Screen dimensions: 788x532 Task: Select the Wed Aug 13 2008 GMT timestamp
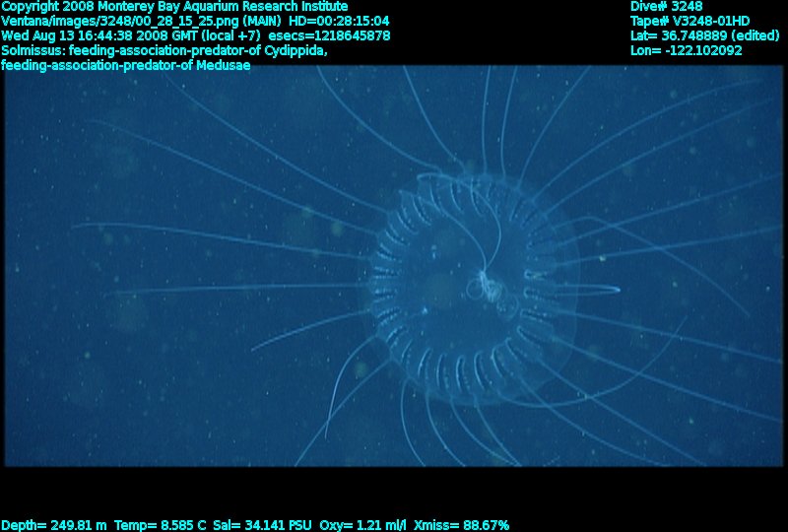pos(131,36)
